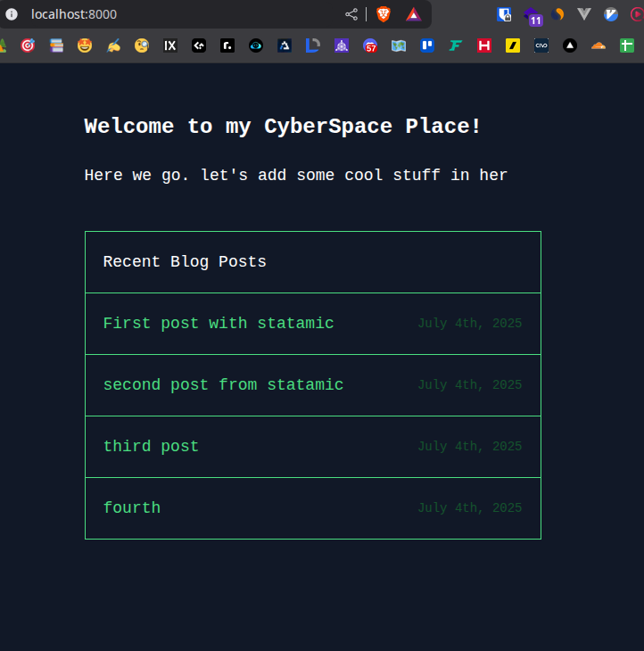Open the Vercel black triangle bookmark

[570, 45]
